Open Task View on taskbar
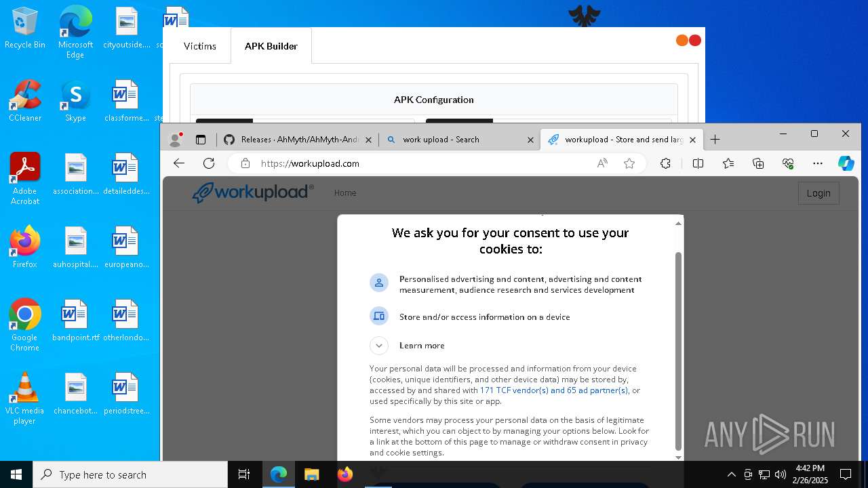 (x=244, y=474)
